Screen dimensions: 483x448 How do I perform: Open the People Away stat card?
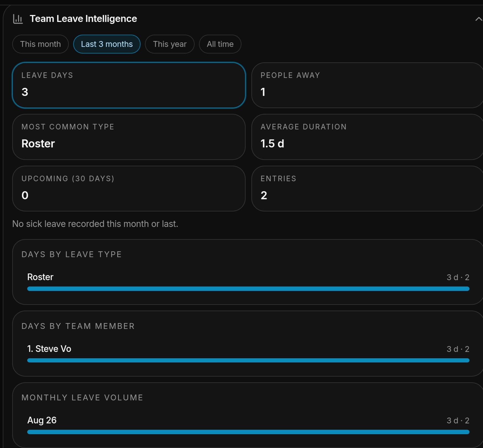[367, 85]
